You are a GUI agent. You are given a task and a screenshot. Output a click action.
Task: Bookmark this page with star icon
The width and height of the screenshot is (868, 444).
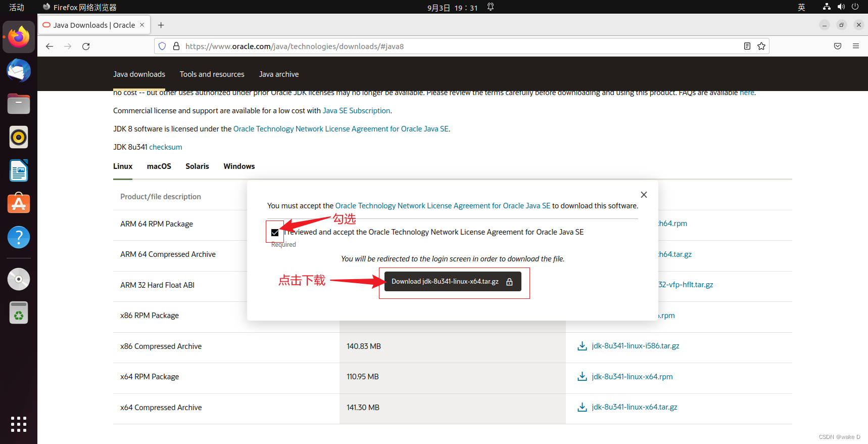(x=761, y=46)
